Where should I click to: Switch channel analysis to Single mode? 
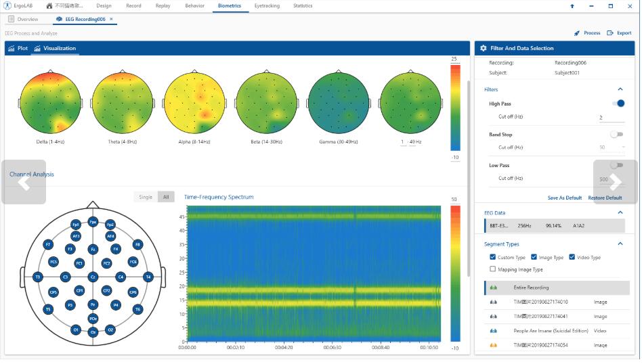click(146, 197)
